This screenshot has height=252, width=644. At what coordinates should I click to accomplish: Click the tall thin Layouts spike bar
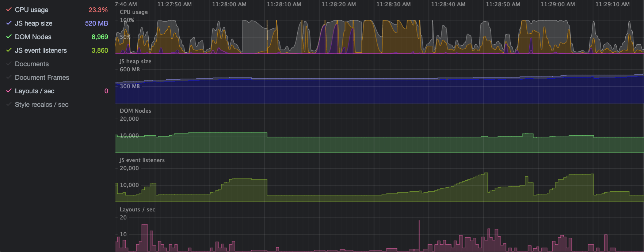[x=419, y=236]
